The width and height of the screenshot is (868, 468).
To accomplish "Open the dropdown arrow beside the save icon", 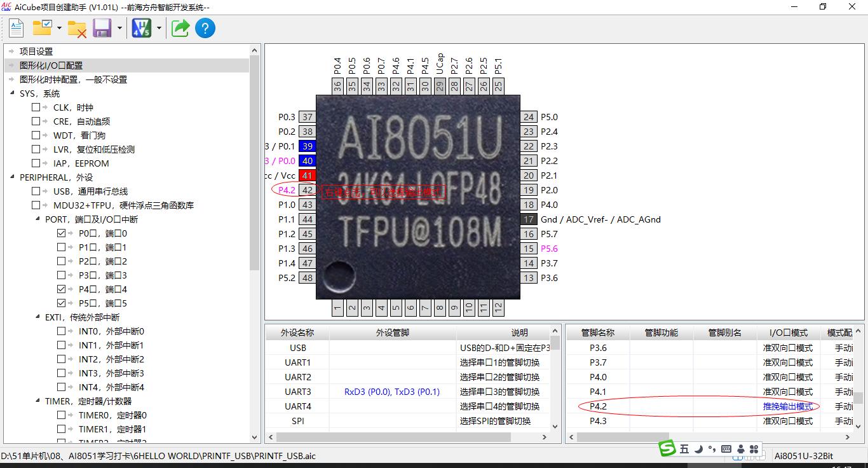I will (x=119, y=28).
